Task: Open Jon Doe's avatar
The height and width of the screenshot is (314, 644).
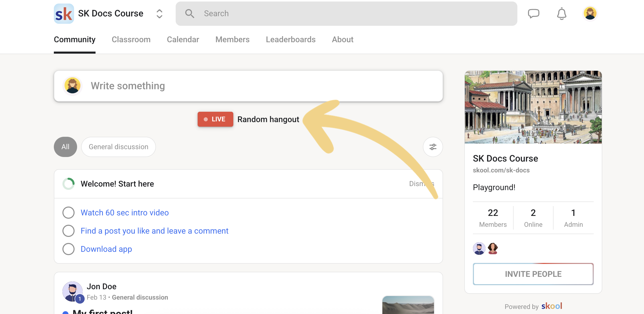Action: click(72, 291)
